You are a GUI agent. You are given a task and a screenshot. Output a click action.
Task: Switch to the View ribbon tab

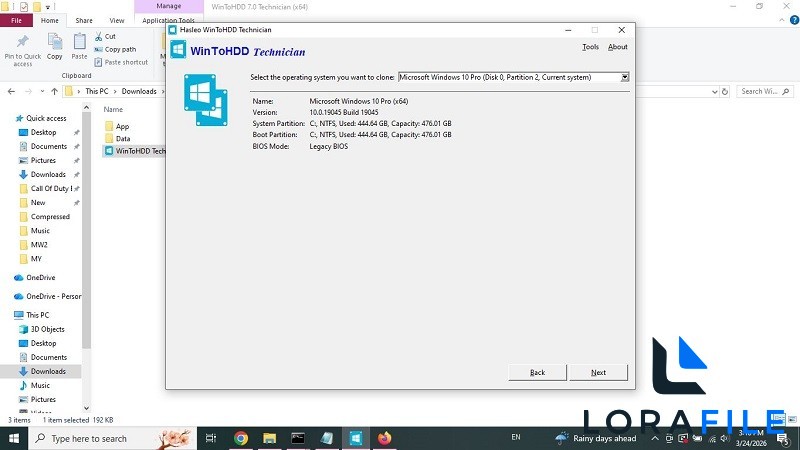tap(117, 20)
